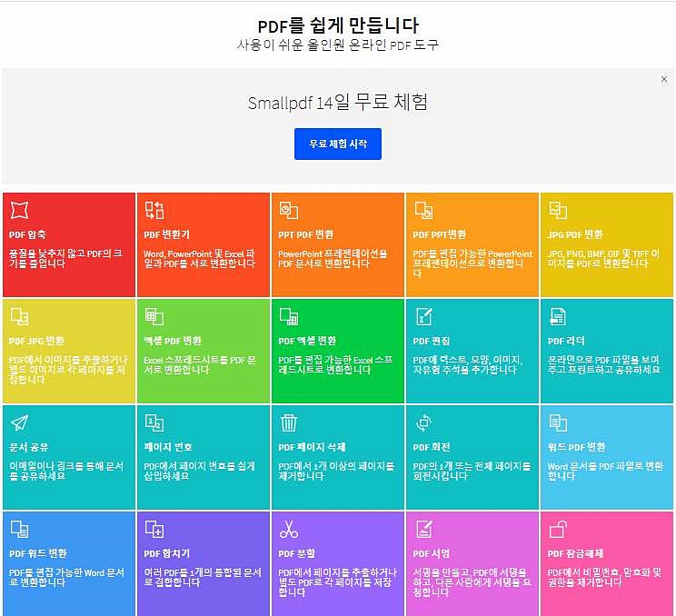Image resolution: width=676 pixels, height=616 pixels.
Task: Click description '여러 PDF를 1개의 통합된 문서로 결합합니다'
Action: coord(203,577)
